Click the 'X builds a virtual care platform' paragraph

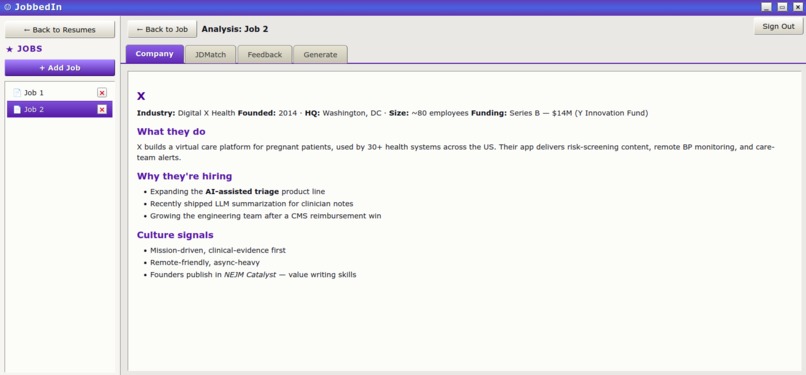pos(455,152)
